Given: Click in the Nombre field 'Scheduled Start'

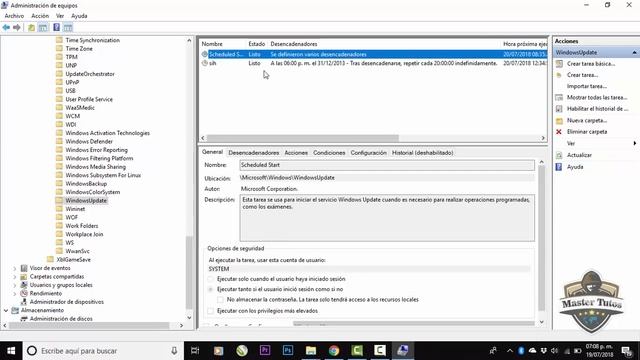Looking at the screenshot, I should [387, 165].
